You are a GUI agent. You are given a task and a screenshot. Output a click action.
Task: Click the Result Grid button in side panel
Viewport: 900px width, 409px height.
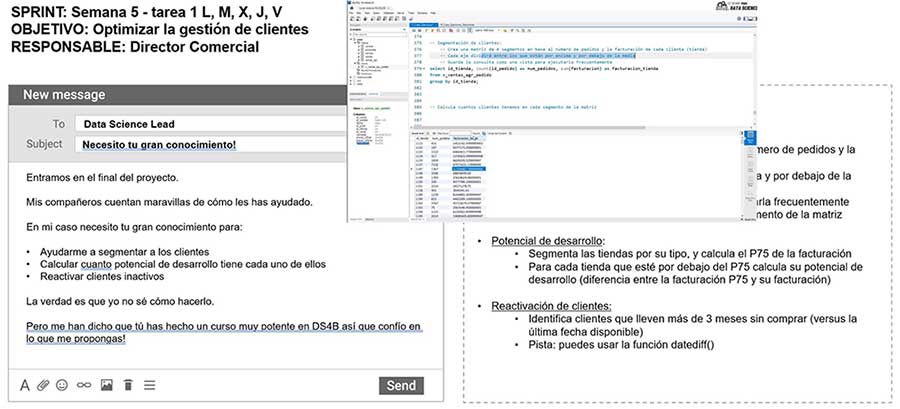click(x=749, y=138)
